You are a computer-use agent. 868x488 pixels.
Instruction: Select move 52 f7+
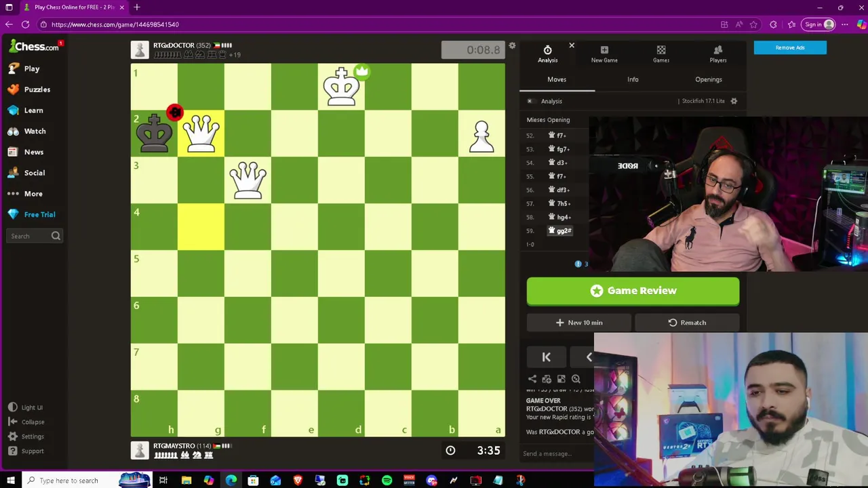pyautogui.click(x=557, y=136)
